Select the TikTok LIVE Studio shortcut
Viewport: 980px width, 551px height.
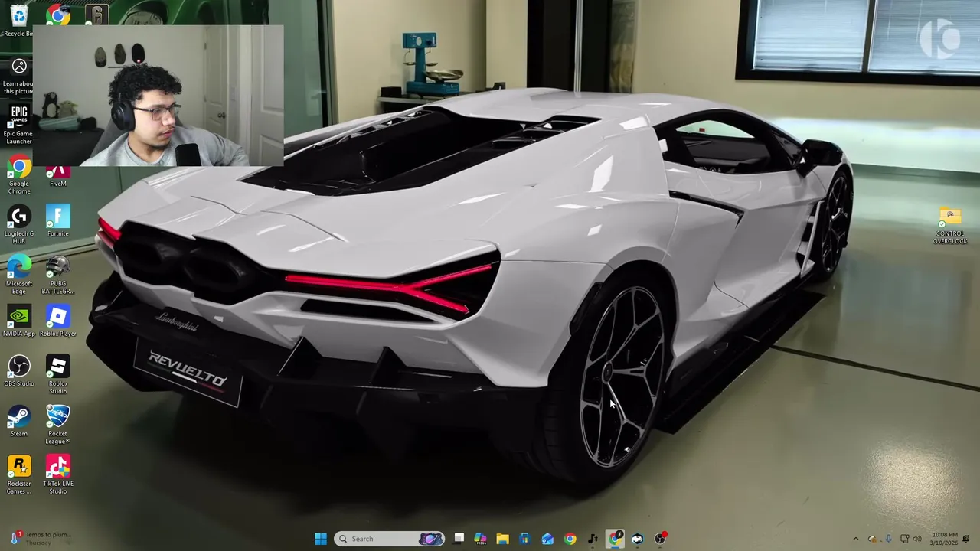pyautogui.click(x=58, y=475)
